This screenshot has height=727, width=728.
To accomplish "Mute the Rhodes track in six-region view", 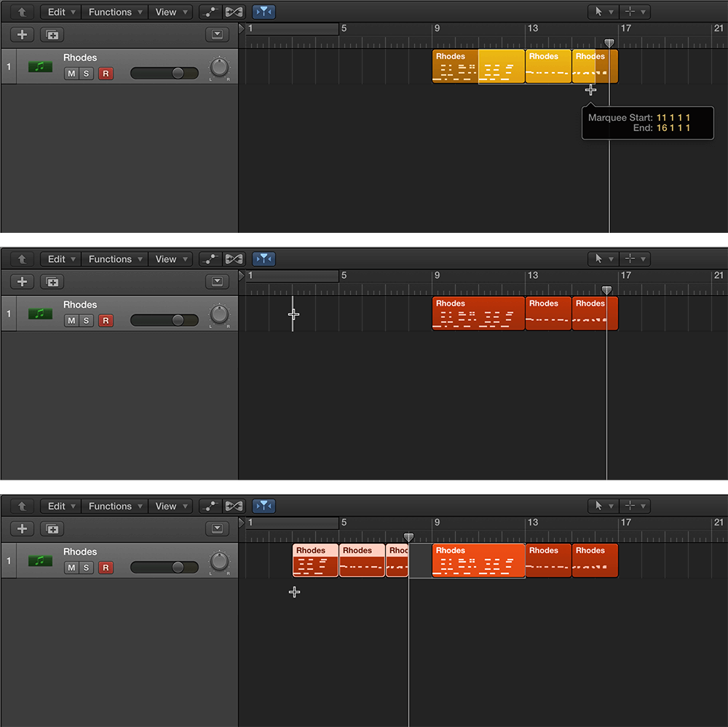I will pos(71,568).
